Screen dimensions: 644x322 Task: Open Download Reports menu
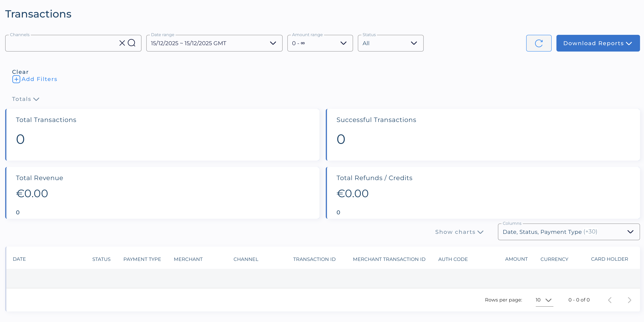[598, 43]
